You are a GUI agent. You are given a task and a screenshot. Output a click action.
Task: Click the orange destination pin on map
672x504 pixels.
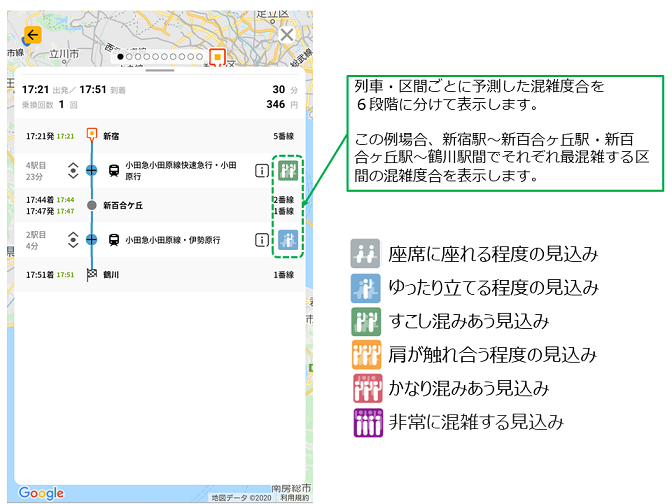click(218, 57)
